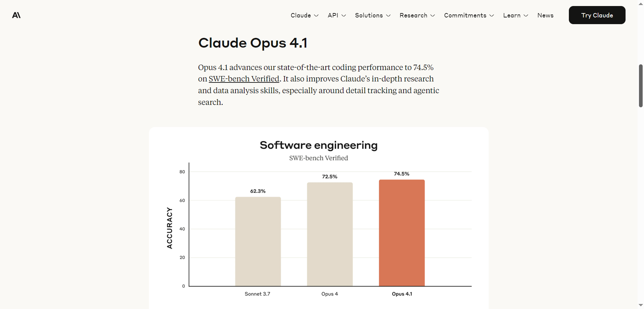The height and width of the screenshot is (309, 644).
Task: Click the Try Claude button
Action: tap(597, 15)
